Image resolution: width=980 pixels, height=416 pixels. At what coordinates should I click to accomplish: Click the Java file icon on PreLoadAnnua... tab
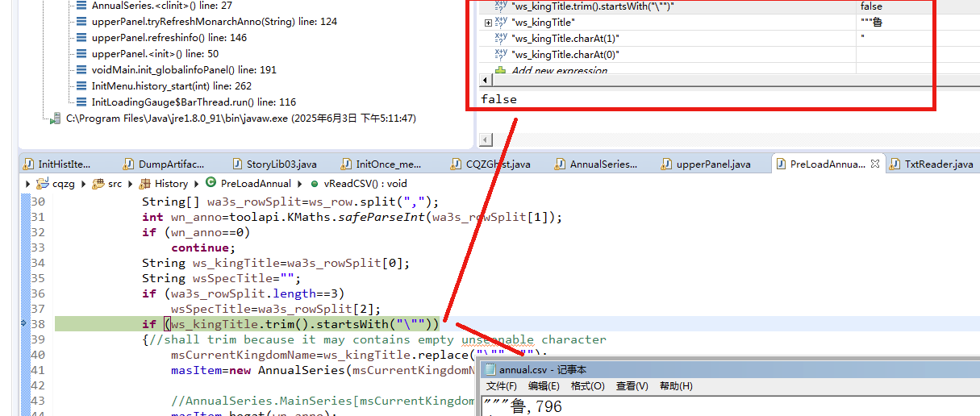click(780, 164)
